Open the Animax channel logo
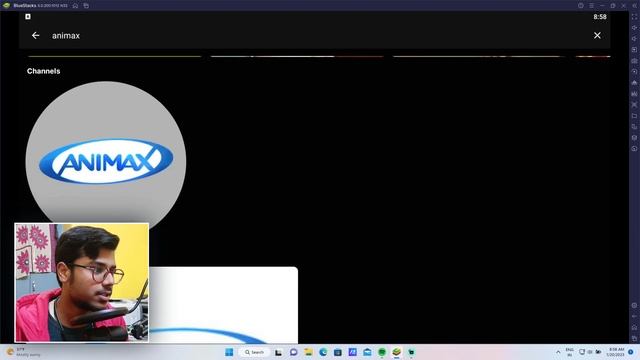 point(106,161)
